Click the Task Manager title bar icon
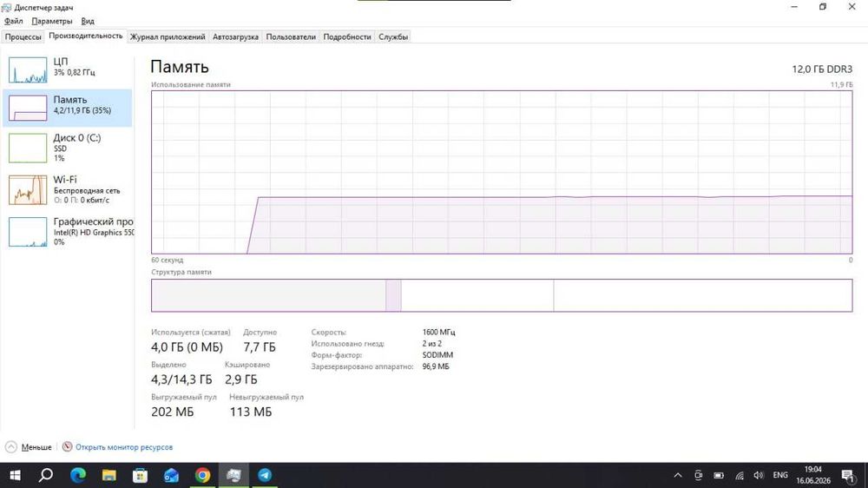Image resolution: width=868 pixels, height=488 pixels. pos(7,7)
